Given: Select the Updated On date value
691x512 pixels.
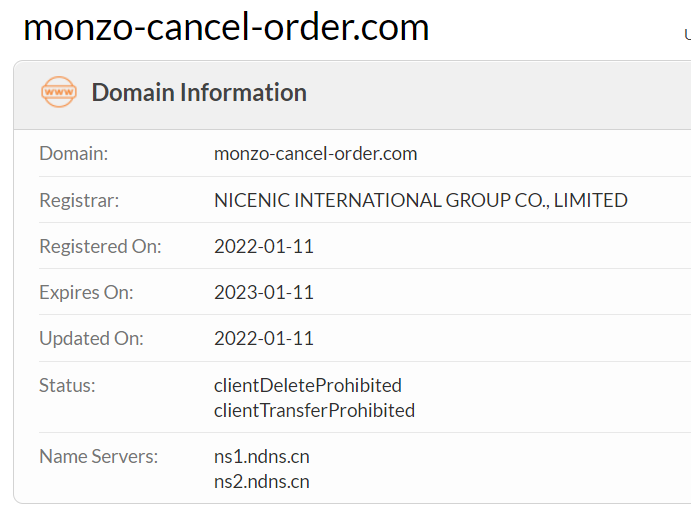Looking at the screenshot, I should click(x=264, y=339).
